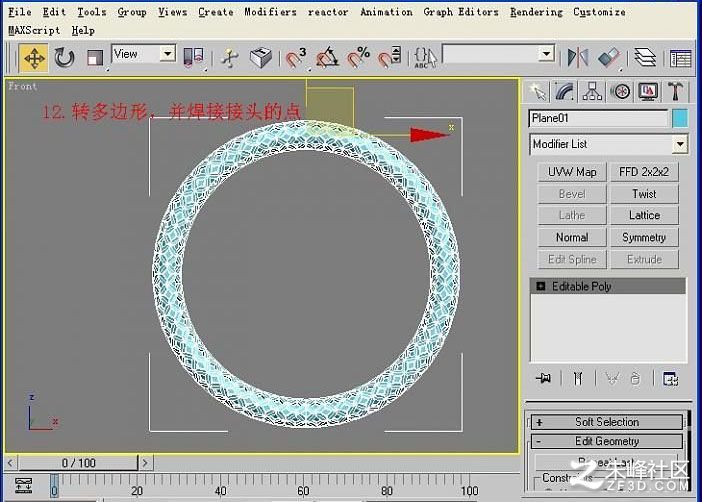Open Mini Curve Editor icon beside track bar
The height and width of the screenshot is (502, 702).
(23, 485)
